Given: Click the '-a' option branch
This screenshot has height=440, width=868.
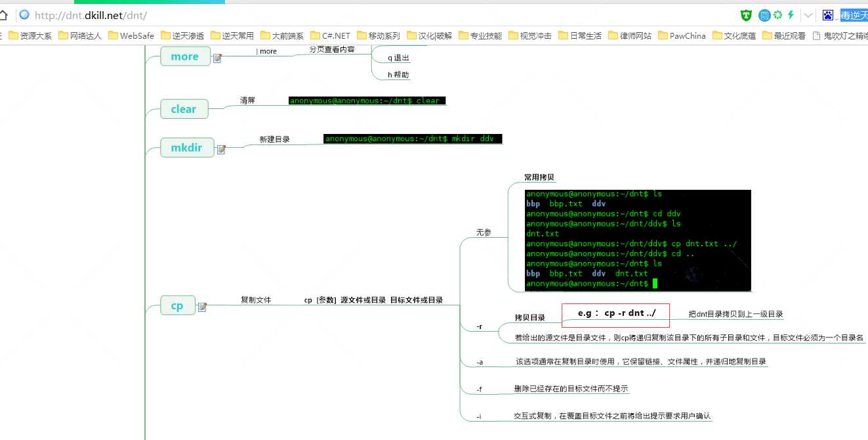Looking at the screenshot, I should click(x=480, y=362).
